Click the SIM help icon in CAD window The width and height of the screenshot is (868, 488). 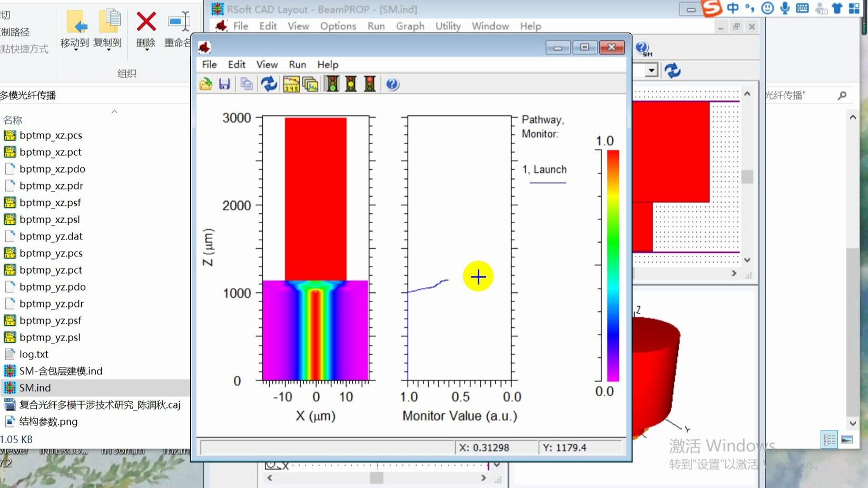(643, 49)
